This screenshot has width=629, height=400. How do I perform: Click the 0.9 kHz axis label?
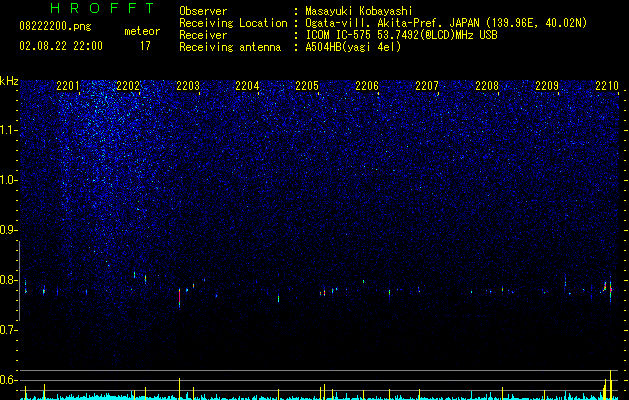(x=8, y=230)
